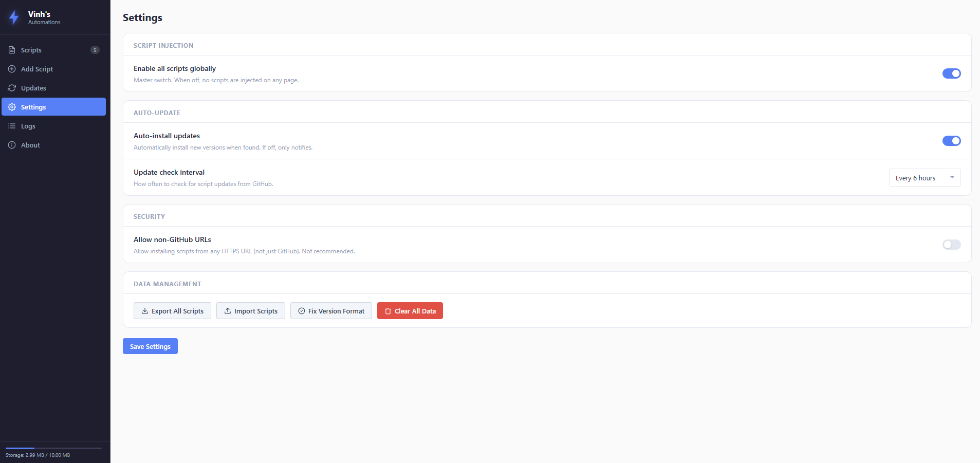Click Vinh's Automations title
This screenshot has width=980, height=463.
[44, 17]
